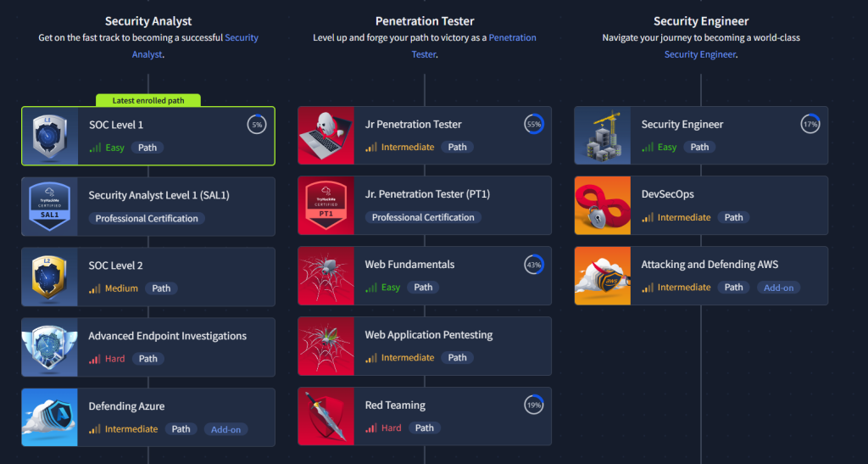Click the Add-on tag on Defending Azure
The height and width of the screenshot is (464, 868).
[x=225, y=429]
